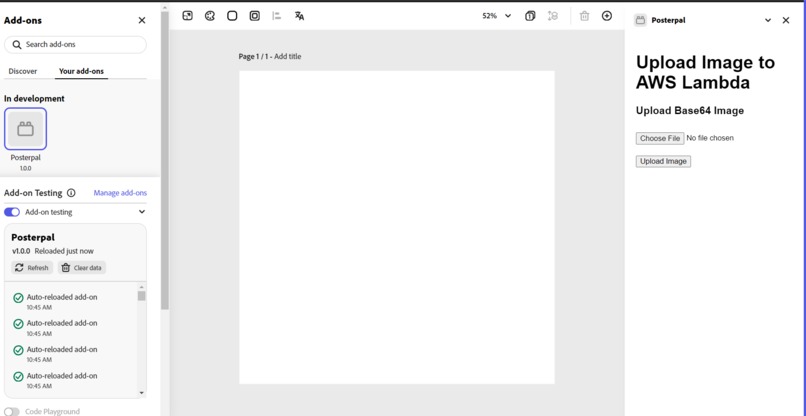
Task: Click the search magnifier icon
Action: pos(17,45)
